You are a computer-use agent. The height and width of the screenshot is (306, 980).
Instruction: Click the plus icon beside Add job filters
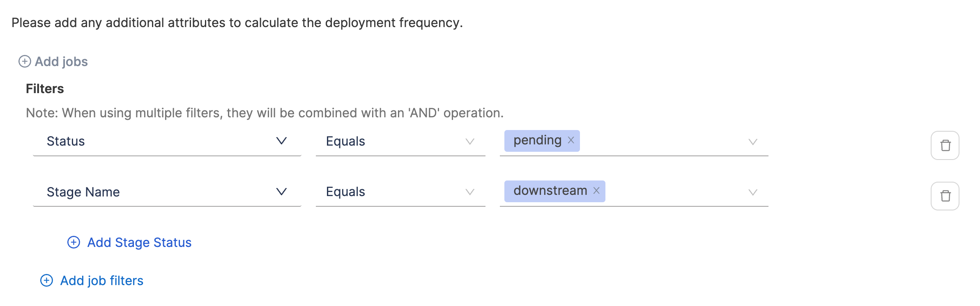(x=46, y=281)
